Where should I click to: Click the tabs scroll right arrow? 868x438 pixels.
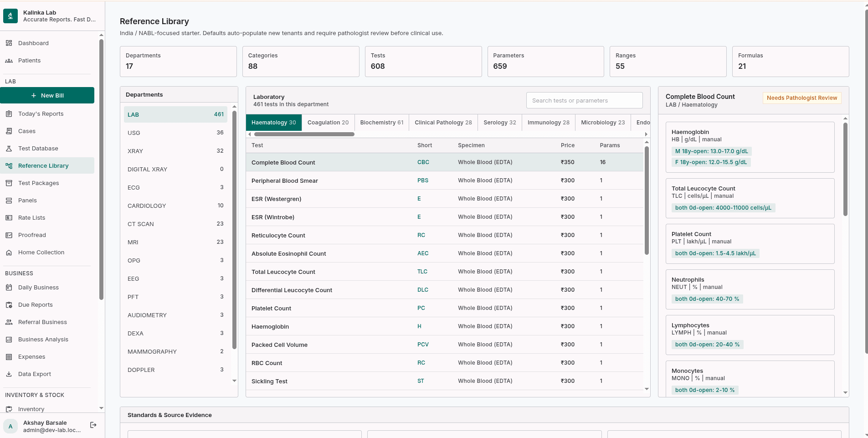[646, 134]
